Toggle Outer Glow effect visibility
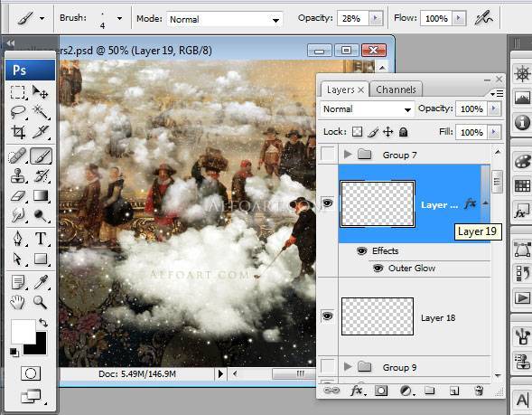Viewport: 532px width, 415px height. point(378,269)
